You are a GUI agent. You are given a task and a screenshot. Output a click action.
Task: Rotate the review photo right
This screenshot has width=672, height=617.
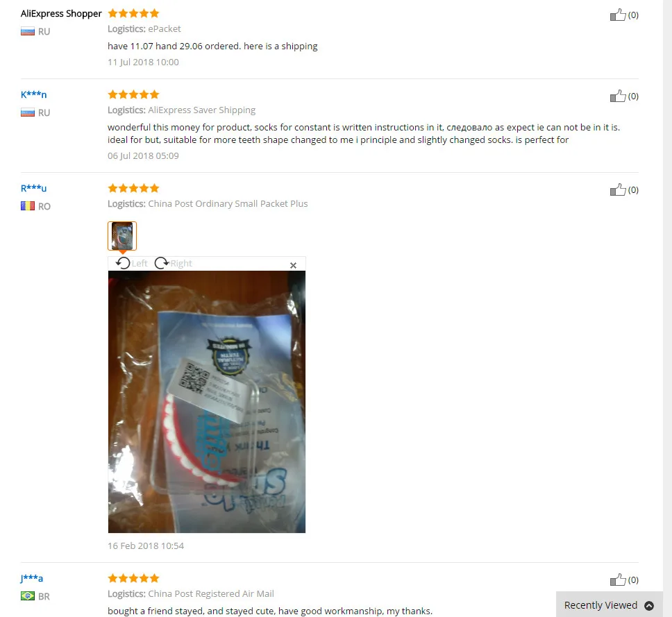[173, 263]
